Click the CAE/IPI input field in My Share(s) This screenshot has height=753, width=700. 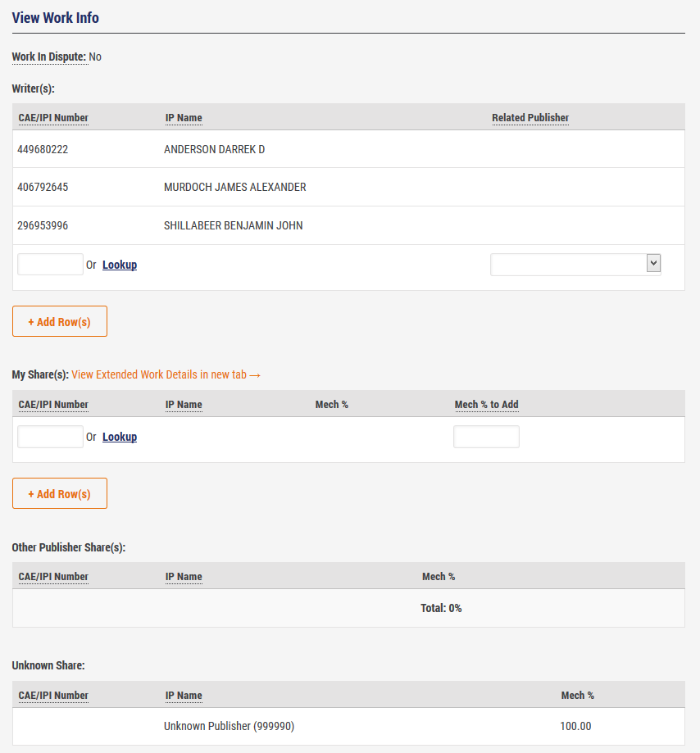50,437
